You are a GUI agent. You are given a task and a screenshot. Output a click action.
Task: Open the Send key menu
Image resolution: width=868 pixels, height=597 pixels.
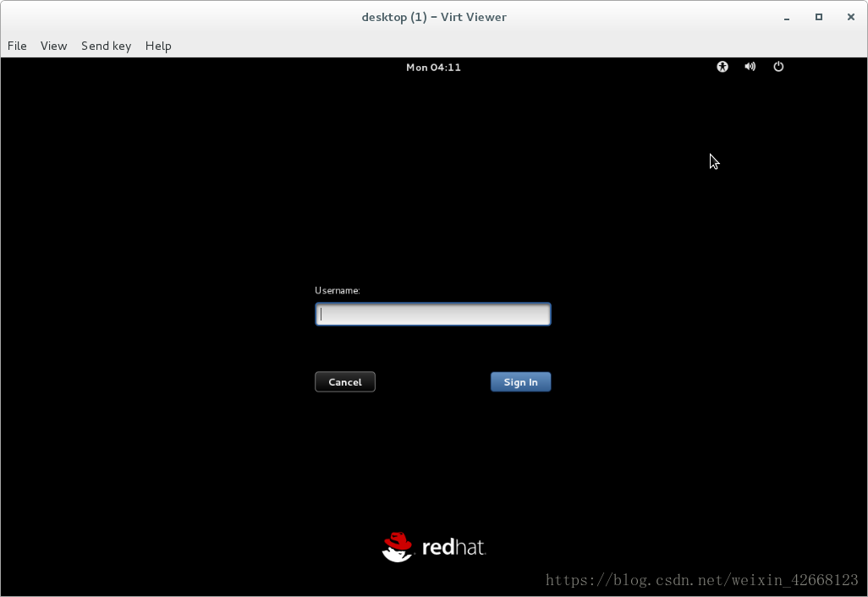pyautogui.click(x=107, y=46)
